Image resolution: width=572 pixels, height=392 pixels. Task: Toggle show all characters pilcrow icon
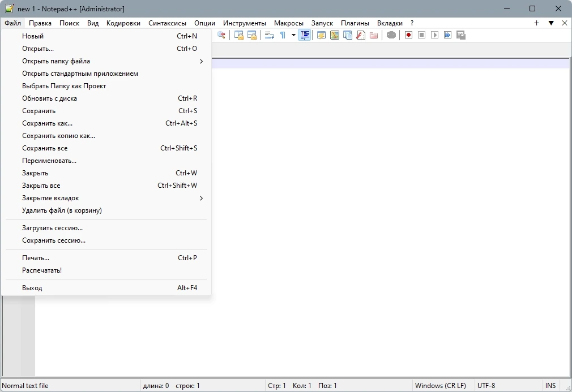[x=283, y=35]
